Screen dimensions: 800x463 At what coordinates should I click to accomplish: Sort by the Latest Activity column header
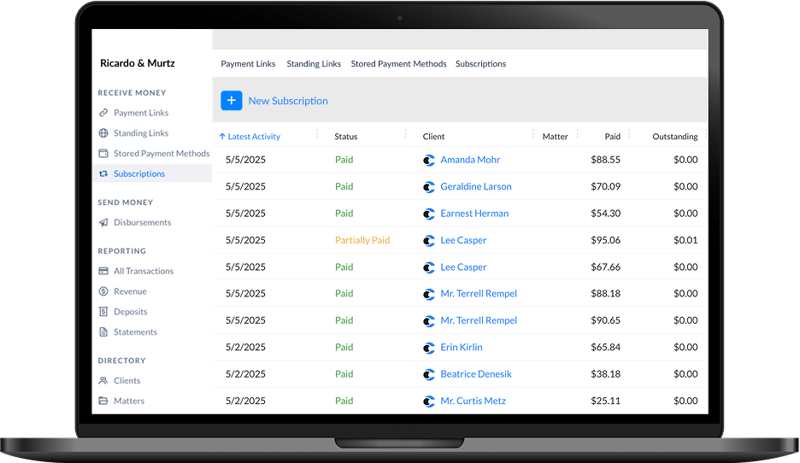pyautogui.click(x=254, y=136)
